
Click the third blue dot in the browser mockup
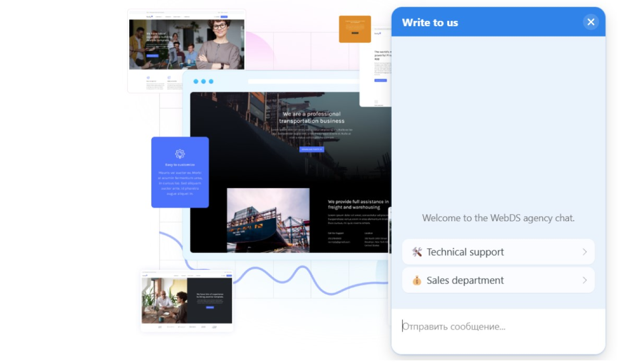211,81
